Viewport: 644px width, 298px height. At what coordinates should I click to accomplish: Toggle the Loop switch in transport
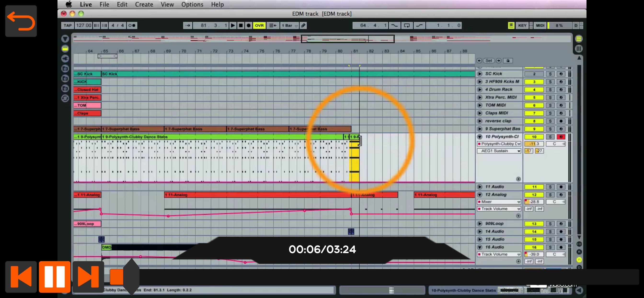coord(407,25)
